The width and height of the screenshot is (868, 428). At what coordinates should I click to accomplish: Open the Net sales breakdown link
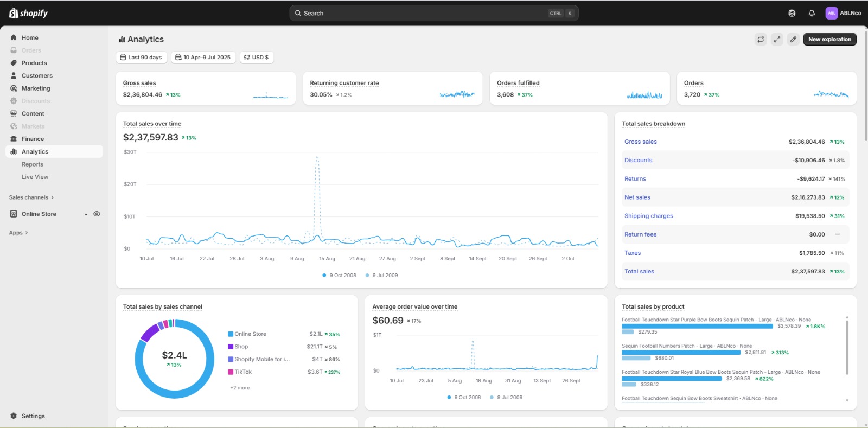click(637, 197)
